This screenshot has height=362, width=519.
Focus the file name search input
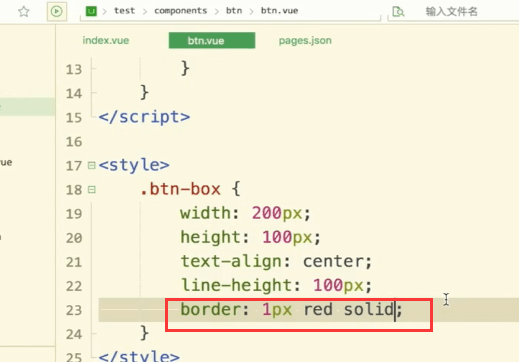[451, 12]
